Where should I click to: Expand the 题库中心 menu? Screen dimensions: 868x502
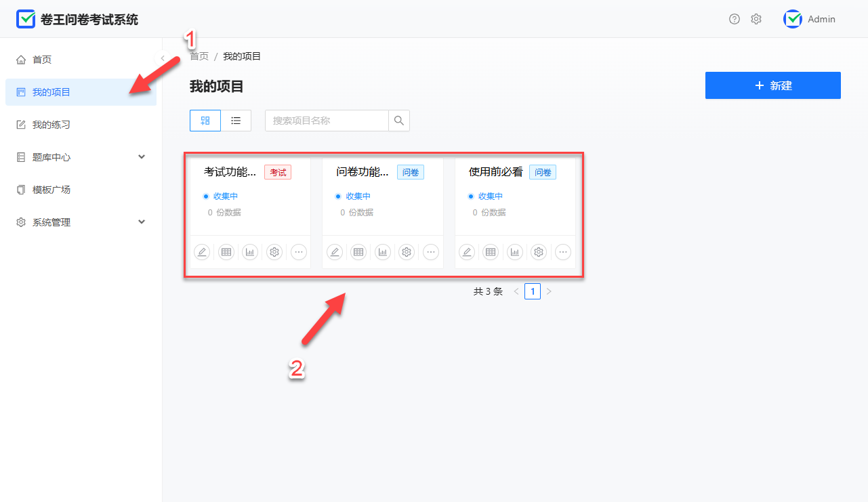[81, 157]
